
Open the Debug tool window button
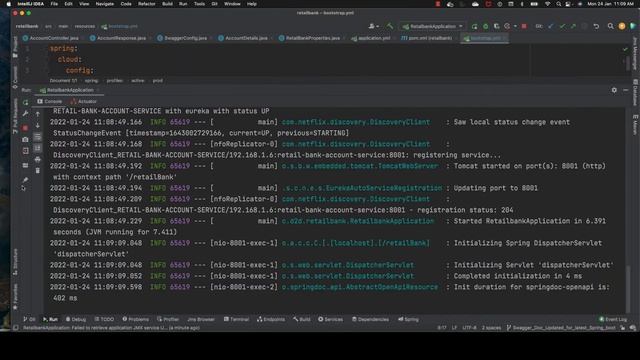[x=76, y=319]
